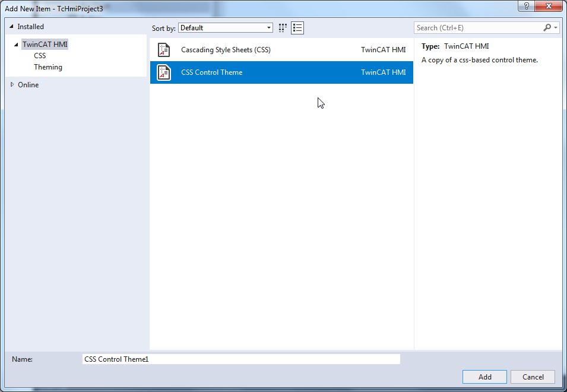The width and height of the screenshot is (567, 392).
Task: Switch to small icons grid view
Action: (283, 28)
